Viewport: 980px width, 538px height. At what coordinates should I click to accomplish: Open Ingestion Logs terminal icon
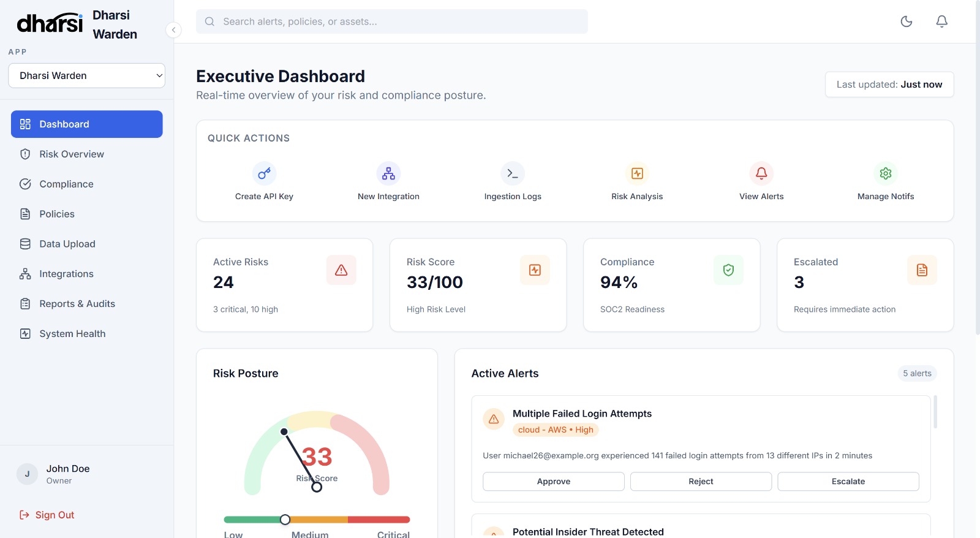[x=513, y=174]
